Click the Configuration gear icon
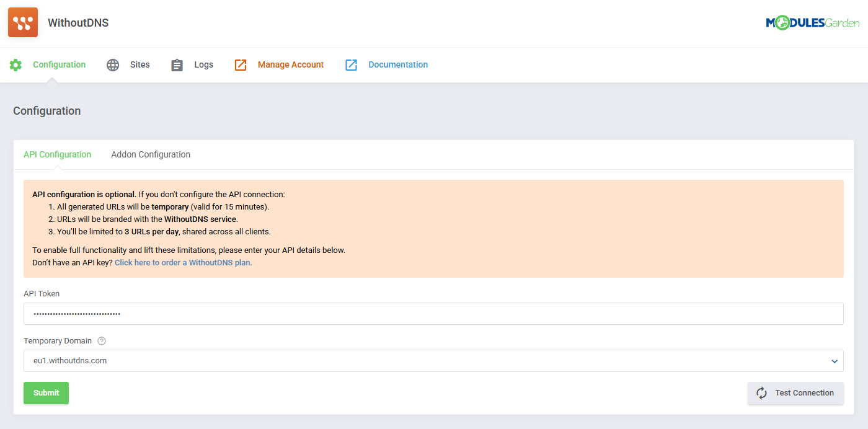The image size is (868, 429). 15,64
